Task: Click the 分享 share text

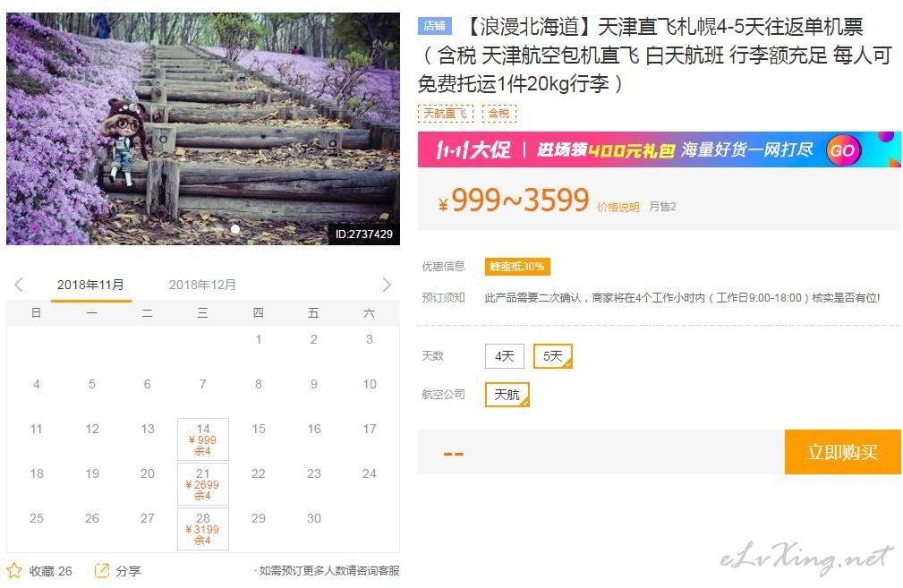Action: click(128, 571)
